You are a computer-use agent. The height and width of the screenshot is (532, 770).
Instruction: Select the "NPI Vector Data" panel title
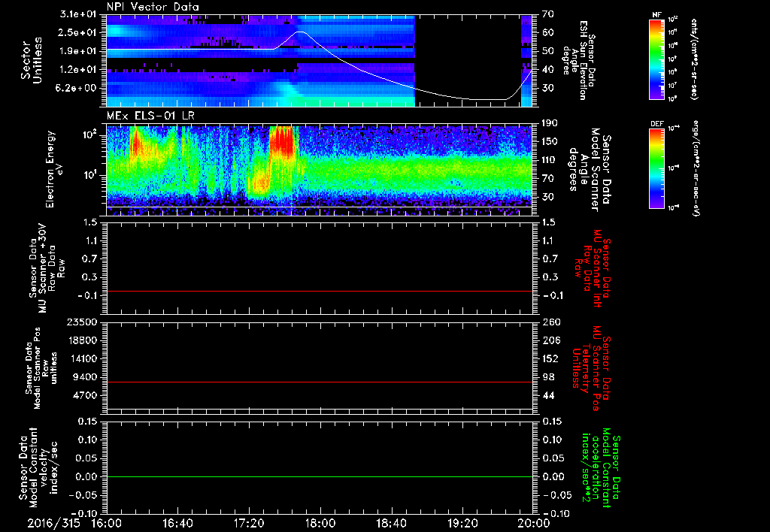pyautogui.click(x=153, y=7)
